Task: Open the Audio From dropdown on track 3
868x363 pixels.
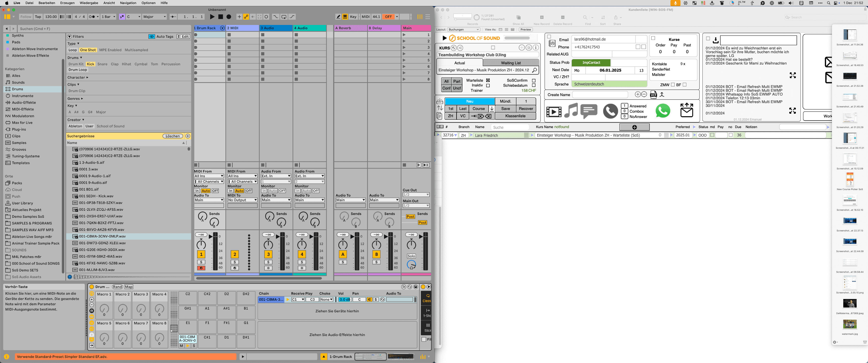Action: (276, 176)
